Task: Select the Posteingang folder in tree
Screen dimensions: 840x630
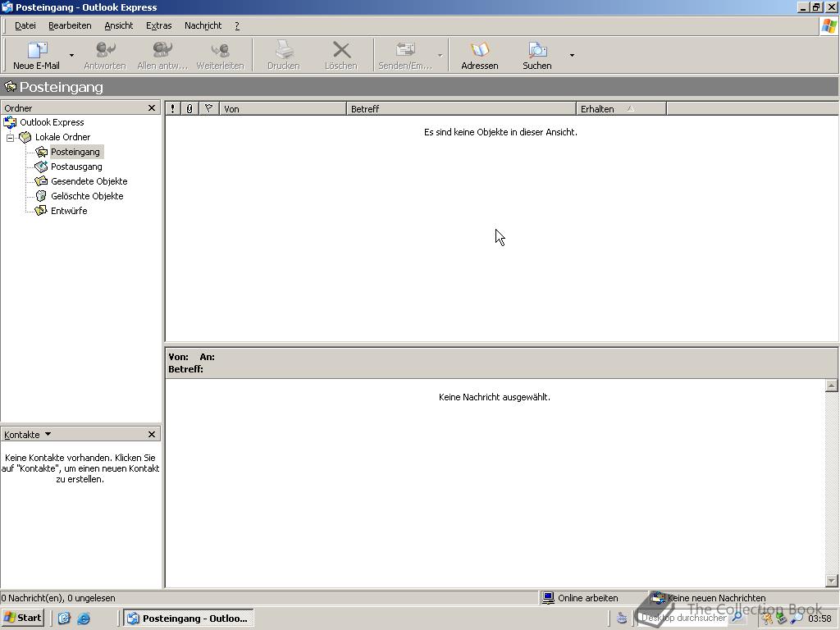Action: 75,152
